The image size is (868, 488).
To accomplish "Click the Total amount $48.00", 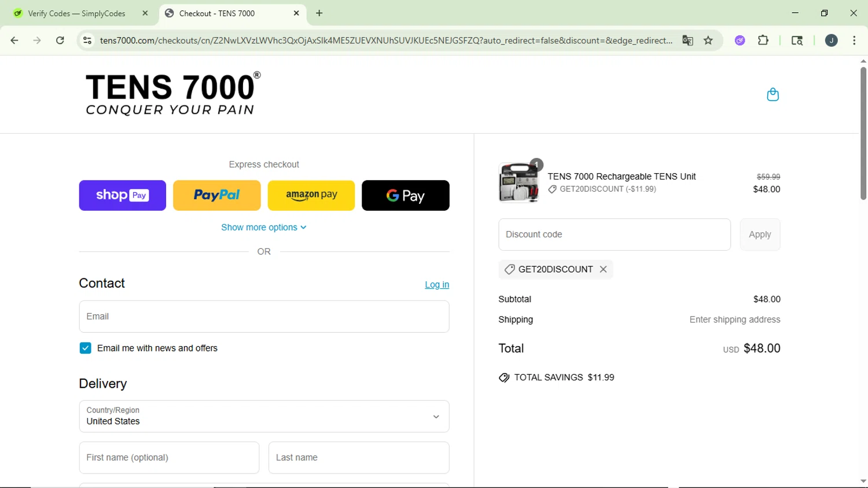I will coord(762,348).
